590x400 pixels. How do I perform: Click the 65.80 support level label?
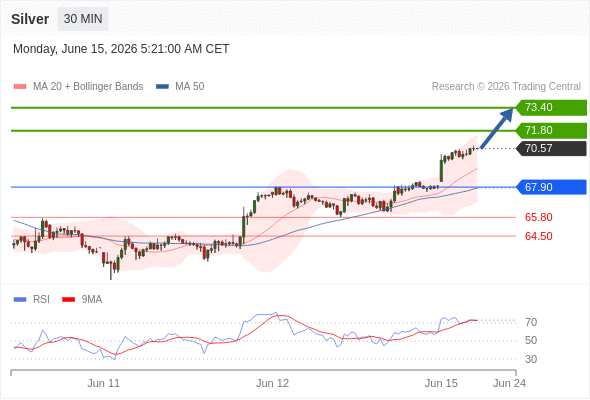[538, 217]
